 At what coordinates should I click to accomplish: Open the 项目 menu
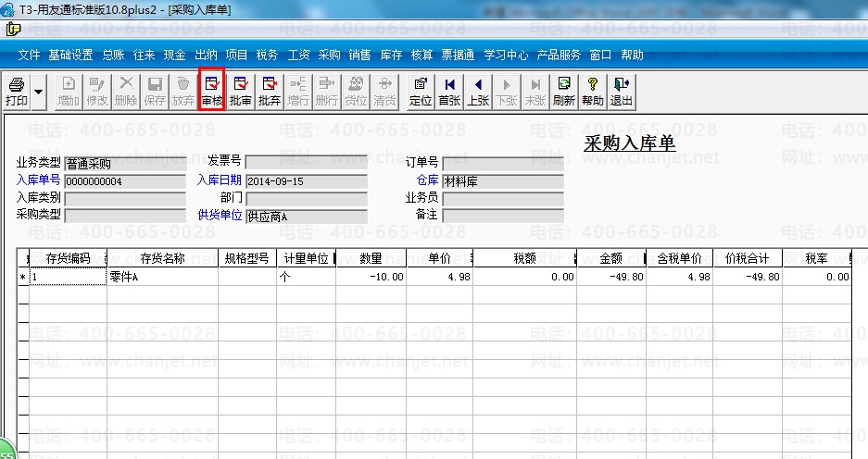pyautogui.click(x=236, y=55)
